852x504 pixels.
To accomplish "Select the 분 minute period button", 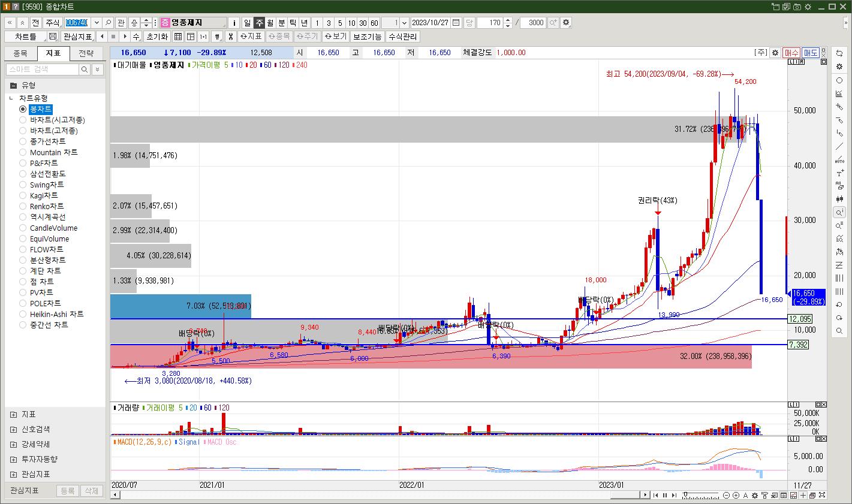I will (x=282, y=22).
